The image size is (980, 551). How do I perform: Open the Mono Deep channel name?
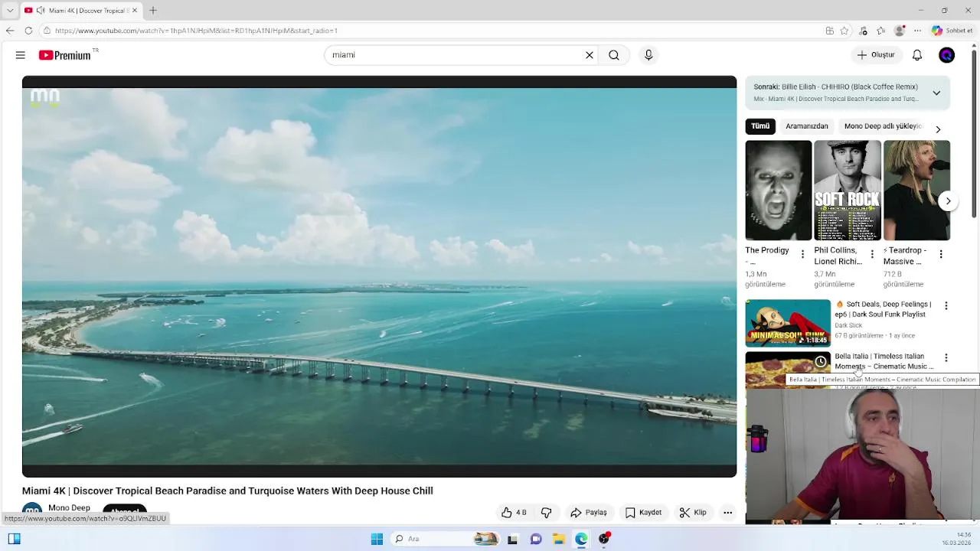tap(69, 508)
